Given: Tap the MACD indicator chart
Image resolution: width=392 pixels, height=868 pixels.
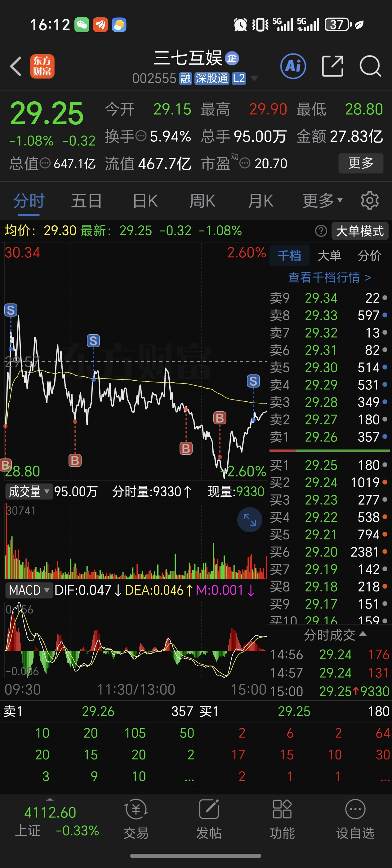Looking at the screenshot, I should point(136,640).
